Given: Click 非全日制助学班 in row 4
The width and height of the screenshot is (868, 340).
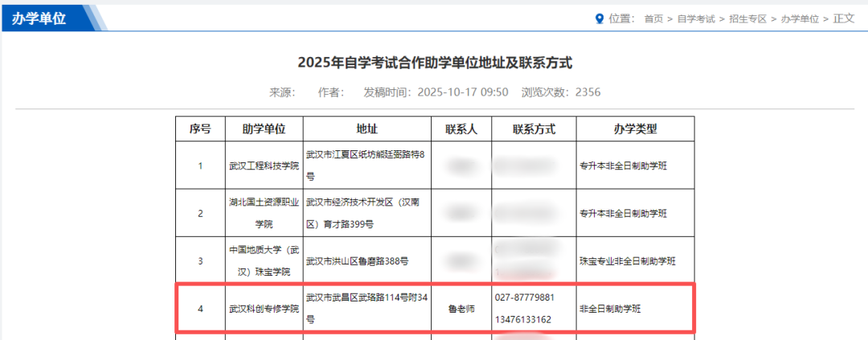Looking at the screenshot, I should (x=610, y=309).
